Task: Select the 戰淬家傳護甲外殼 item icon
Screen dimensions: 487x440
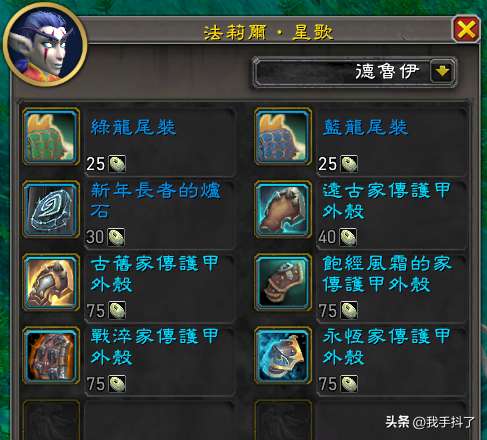Action: click(x=51, y=356)
